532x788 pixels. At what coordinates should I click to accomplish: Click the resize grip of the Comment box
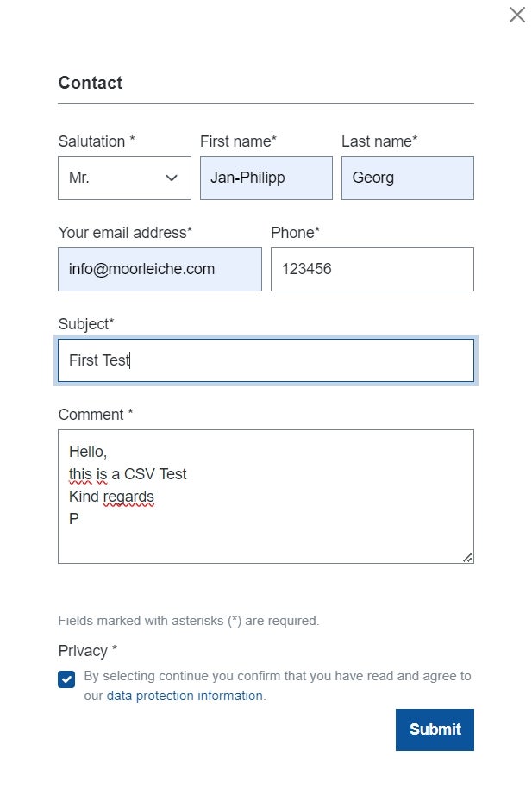pos(467,557)
